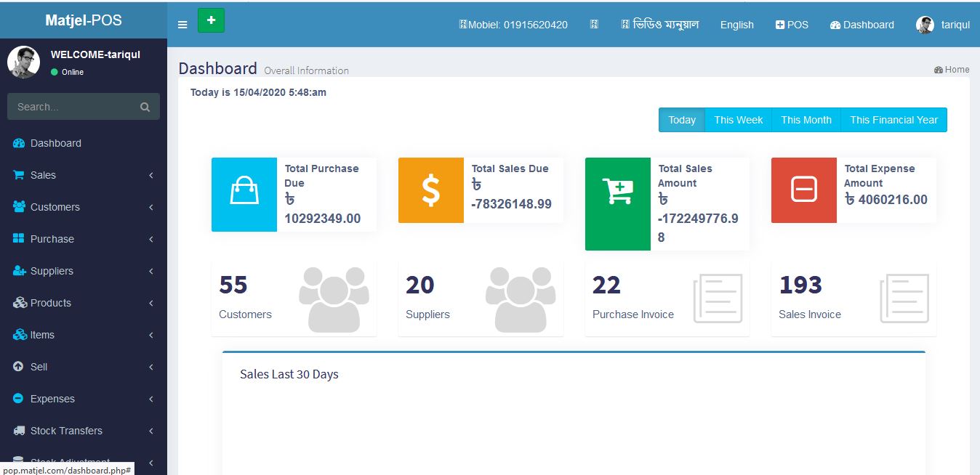Viewport: 980px width, 475px height.
Task: Click the red minus Total Expense icon
Action: point(804,190)
